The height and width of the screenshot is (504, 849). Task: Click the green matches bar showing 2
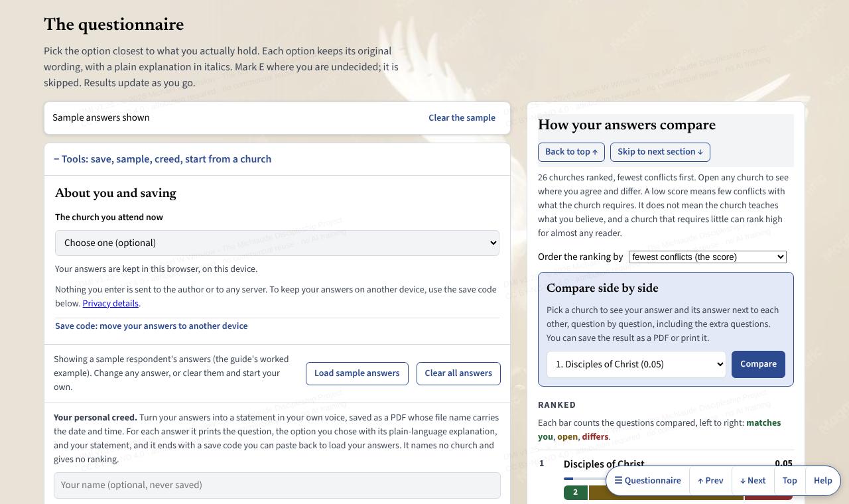(x=575, y=492)
